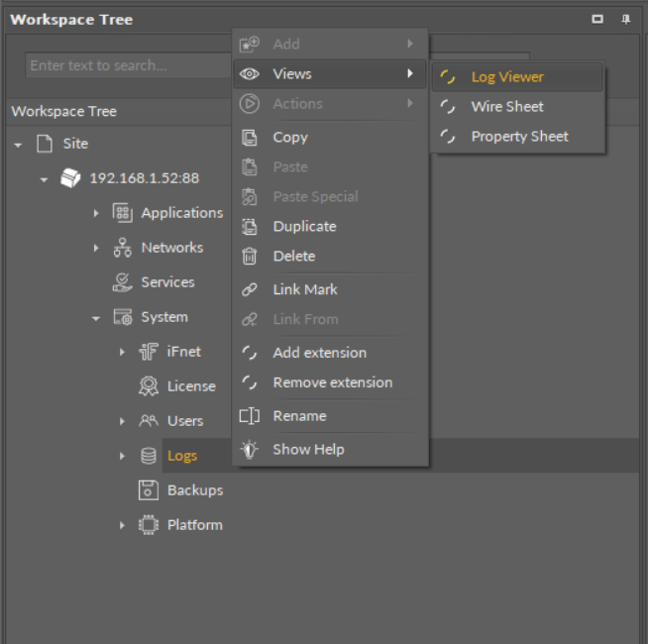Click the Backups disk icon
The width and height of the screenshot is (648, 644).
[149, 490]
